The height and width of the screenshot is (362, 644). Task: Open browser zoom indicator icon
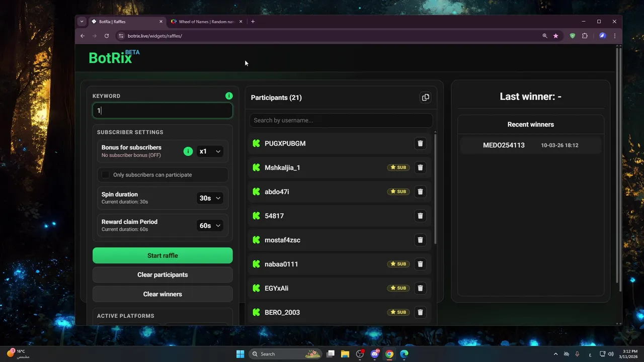pos(544,36)
